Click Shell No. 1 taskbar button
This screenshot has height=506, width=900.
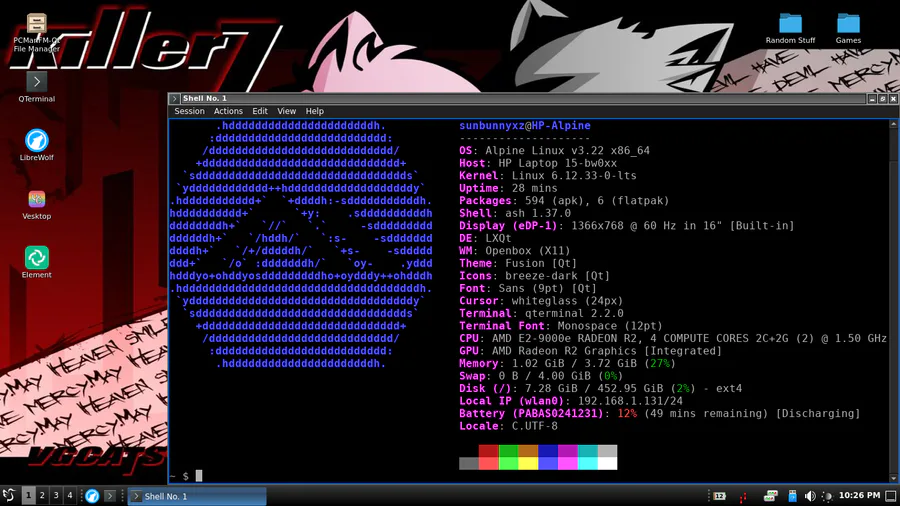pyautogui.click(x=197, y=496)
